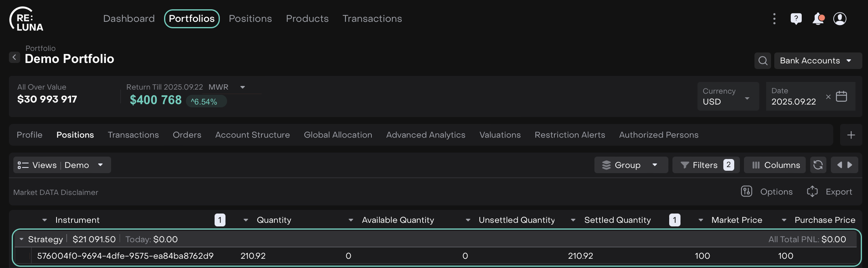The height and width of the screenshot is (268, 868).
Task: Click the search magnifier icon
Action: click(763, 61)
